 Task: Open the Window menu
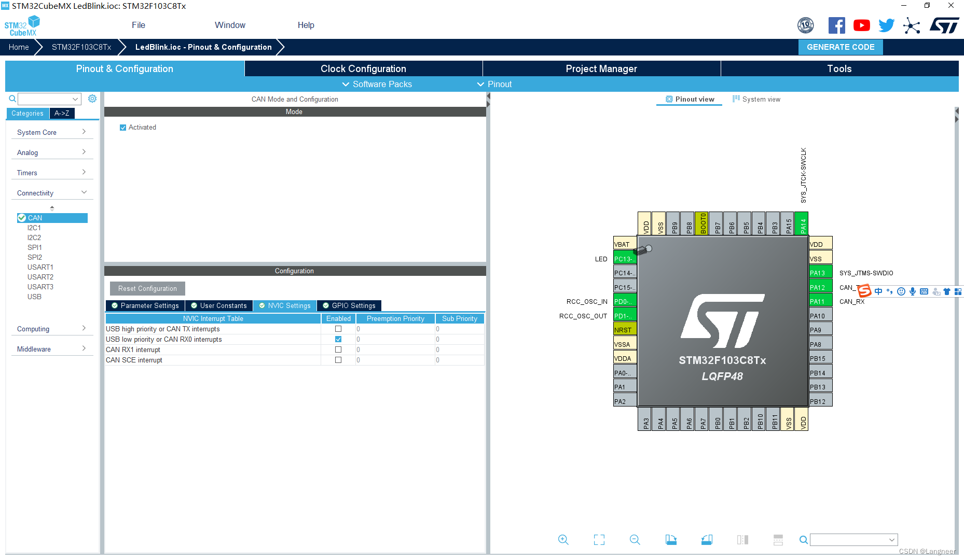230,25
